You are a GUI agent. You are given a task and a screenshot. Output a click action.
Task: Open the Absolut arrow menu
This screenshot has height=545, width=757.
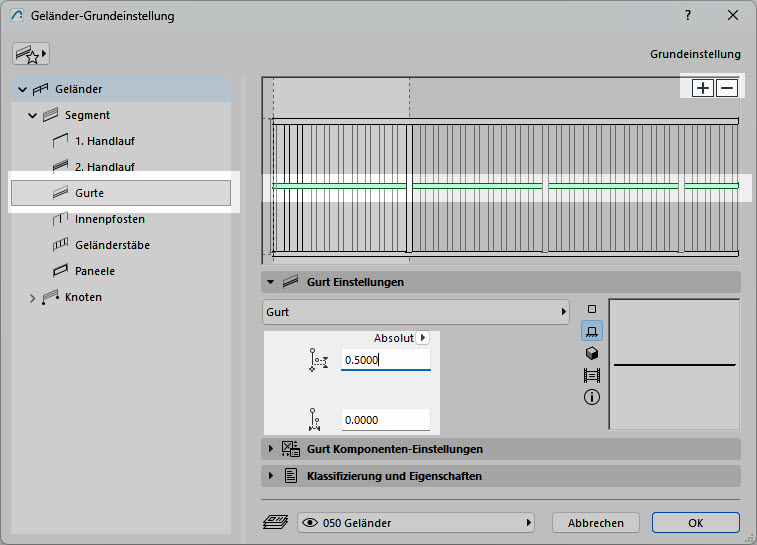pos(422,338)
